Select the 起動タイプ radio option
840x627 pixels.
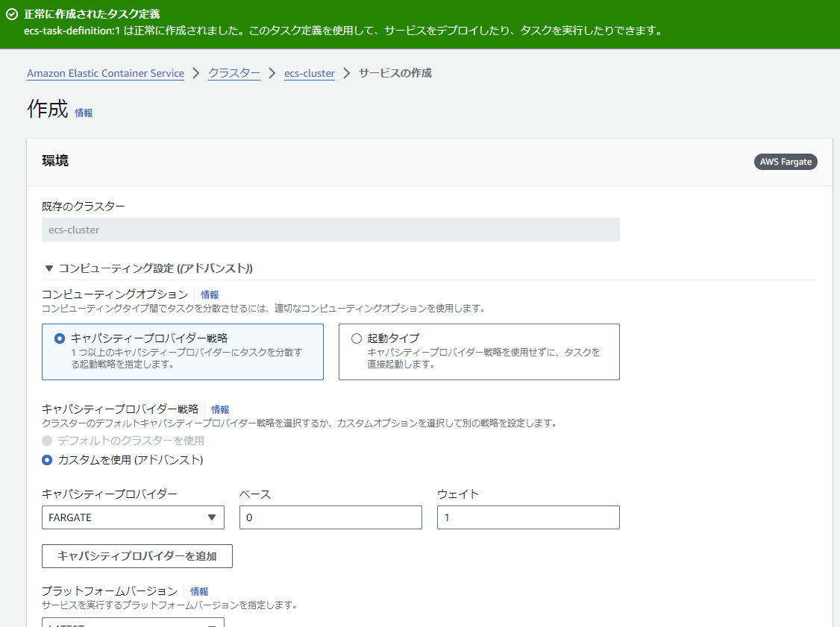[x=356, y=338]
